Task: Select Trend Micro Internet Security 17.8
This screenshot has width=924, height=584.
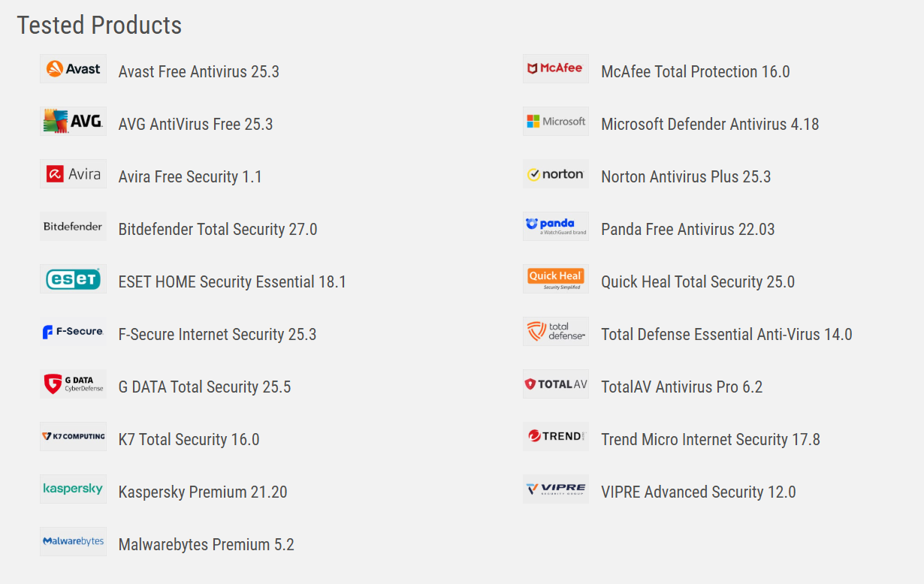Action: (x=710, y=440)
